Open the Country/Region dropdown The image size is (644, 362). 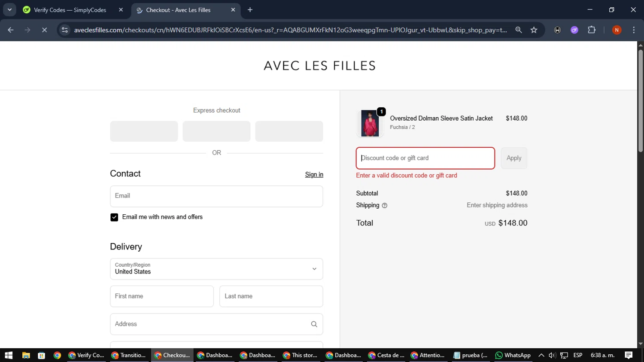click(216, 269)
